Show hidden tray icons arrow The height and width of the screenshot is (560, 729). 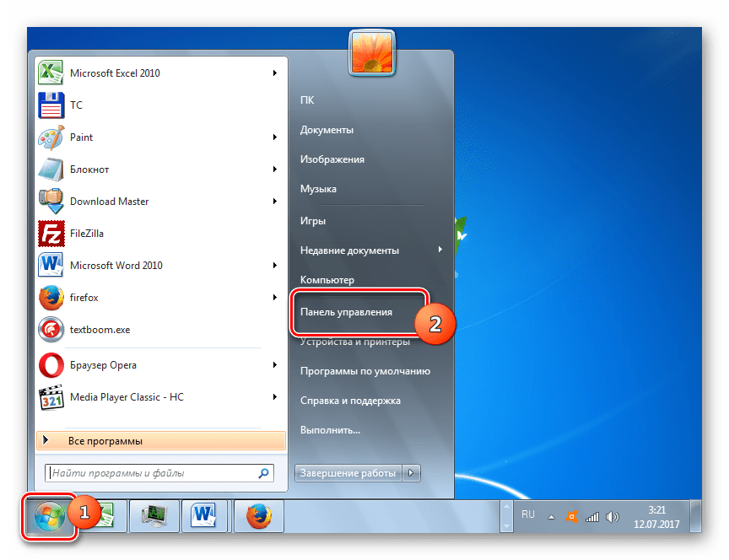(552, 515)
